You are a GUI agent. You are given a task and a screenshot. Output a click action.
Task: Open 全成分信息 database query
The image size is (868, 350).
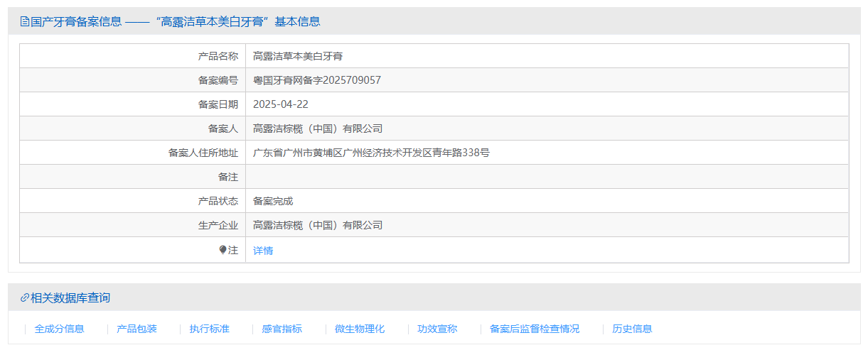[60, 329]
